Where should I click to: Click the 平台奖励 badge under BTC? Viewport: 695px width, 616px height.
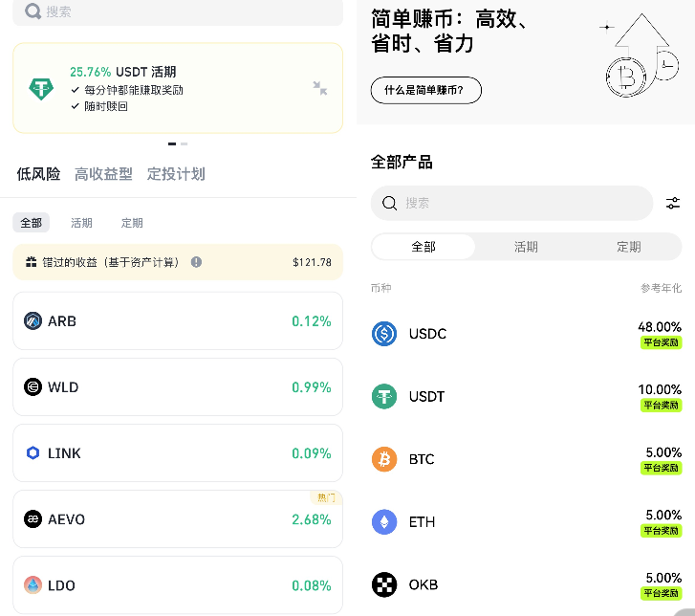click(x=661, y=468)
